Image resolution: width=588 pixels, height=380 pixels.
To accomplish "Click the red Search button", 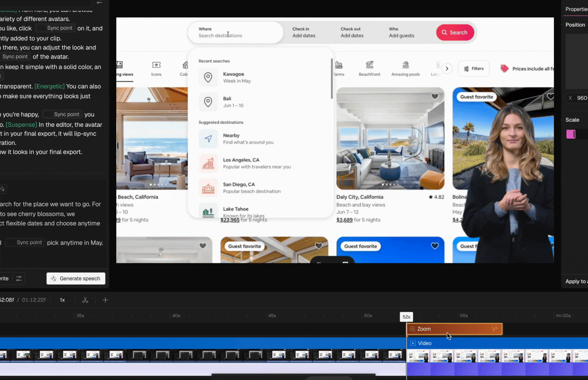I will click(455, 33).
